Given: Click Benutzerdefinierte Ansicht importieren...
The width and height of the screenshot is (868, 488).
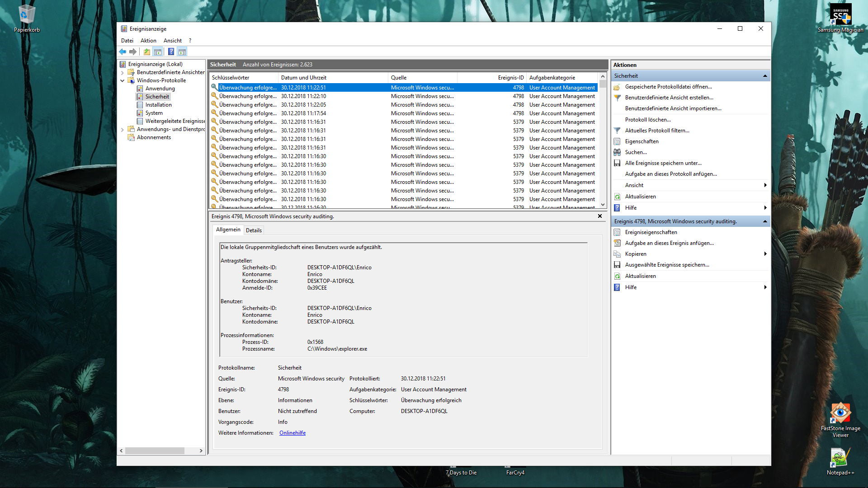Looking at the screenshot, I should point(673,108).
